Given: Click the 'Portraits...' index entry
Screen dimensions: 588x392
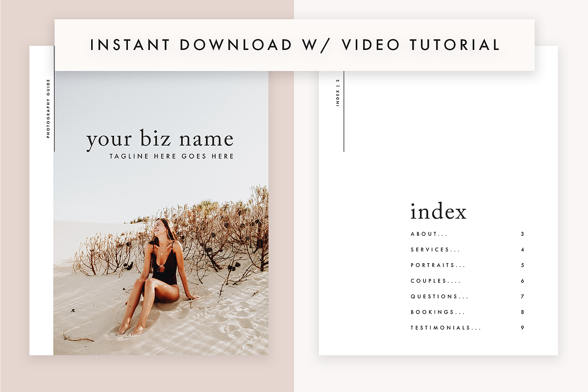Looking at the screenshot, I should [x=438, y=266].
